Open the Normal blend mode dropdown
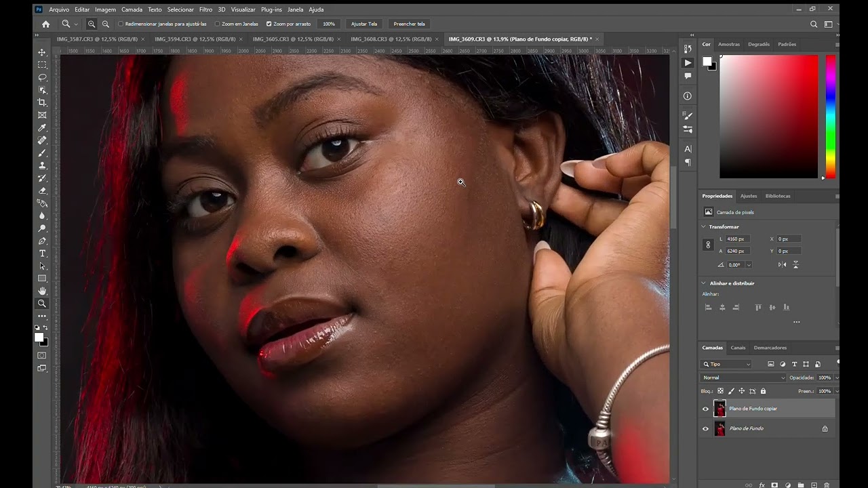Image resolution: width=868 pixels, height=488 pixels. tap(743, 378)
